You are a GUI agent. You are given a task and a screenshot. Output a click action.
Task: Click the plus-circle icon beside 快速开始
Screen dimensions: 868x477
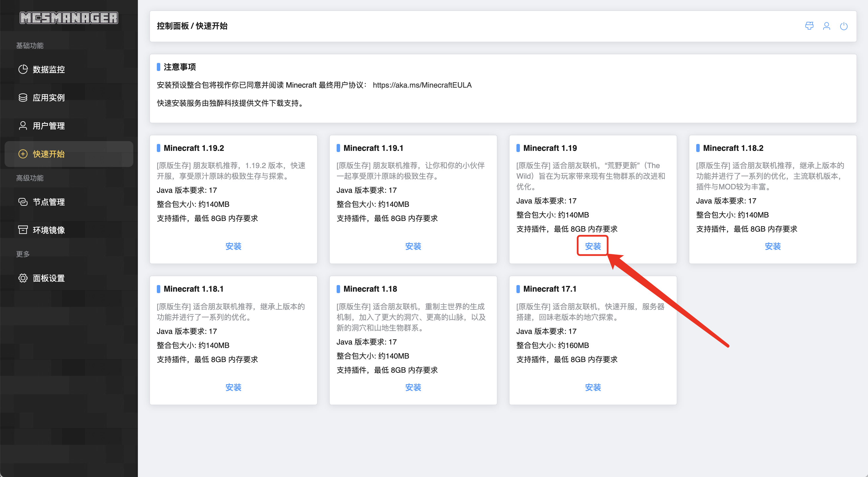[23, 154]
